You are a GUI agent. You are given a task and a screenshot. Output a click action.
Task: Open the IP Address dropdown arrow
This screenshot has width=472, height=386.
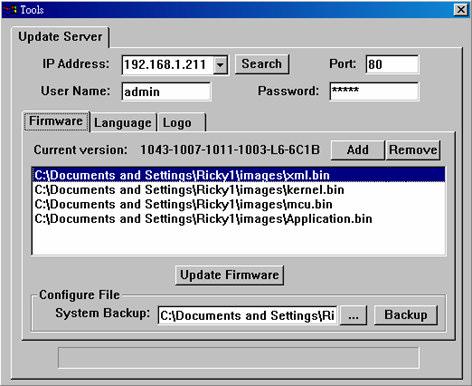pos(220,65)
